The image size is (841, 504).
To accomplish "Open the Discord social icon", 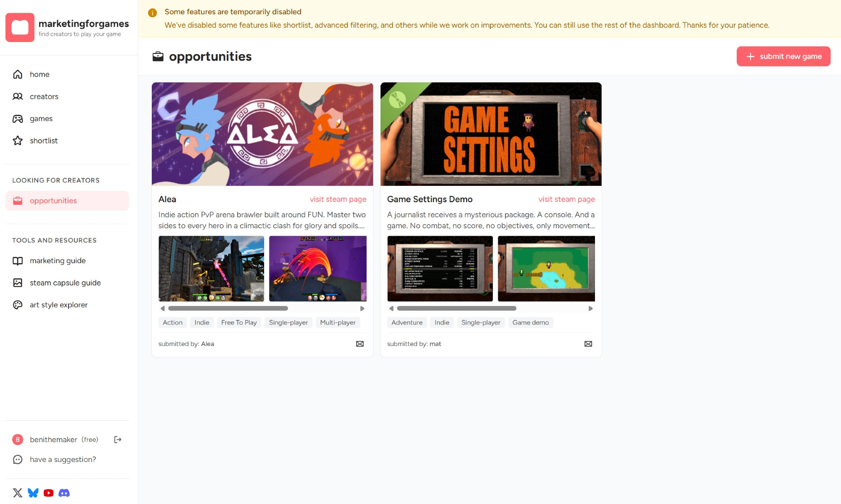I will tap(64, 493).
